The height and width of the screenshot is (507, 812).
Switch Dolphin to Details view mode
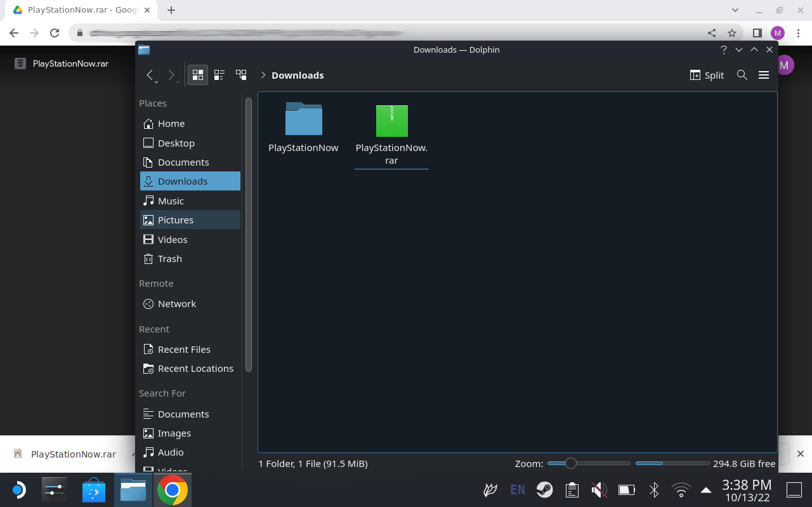(241, 75)
